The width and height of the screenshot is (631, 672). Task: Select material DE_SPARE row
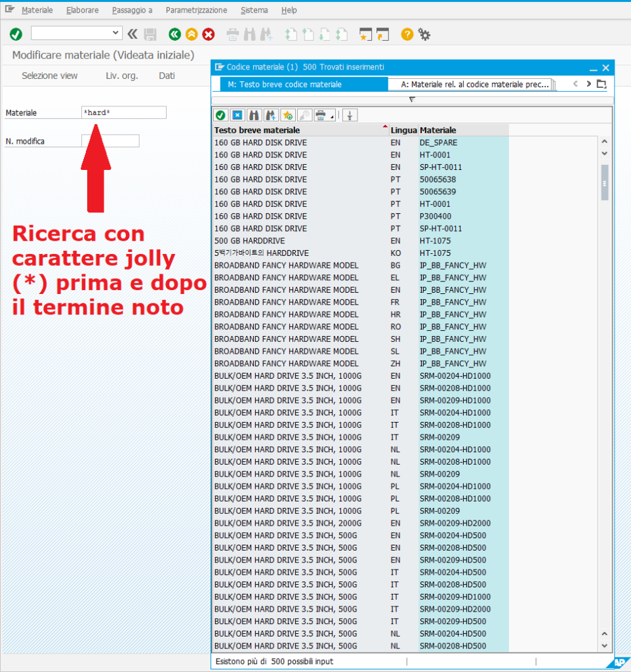(x=361, y=142)
